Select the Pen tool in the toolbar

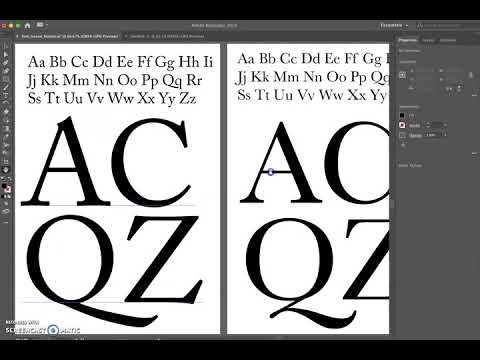point(6,62)
